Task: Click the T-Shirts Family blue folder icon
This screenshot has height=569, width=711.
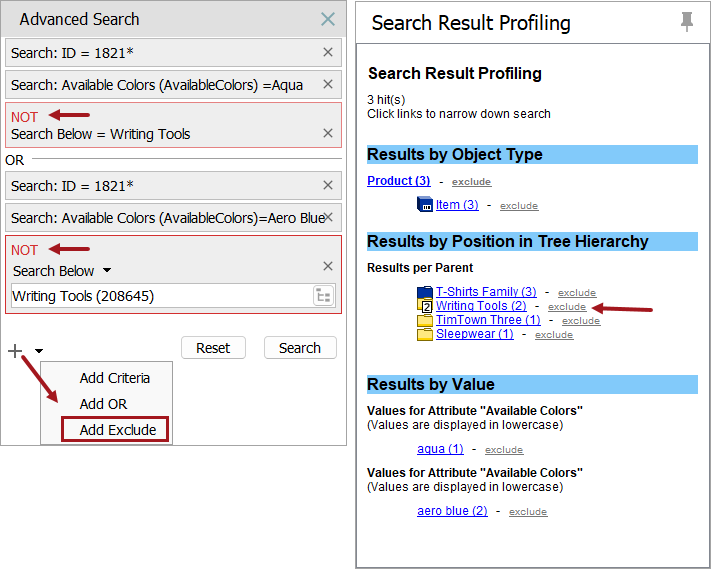Action: pos(425,291)
